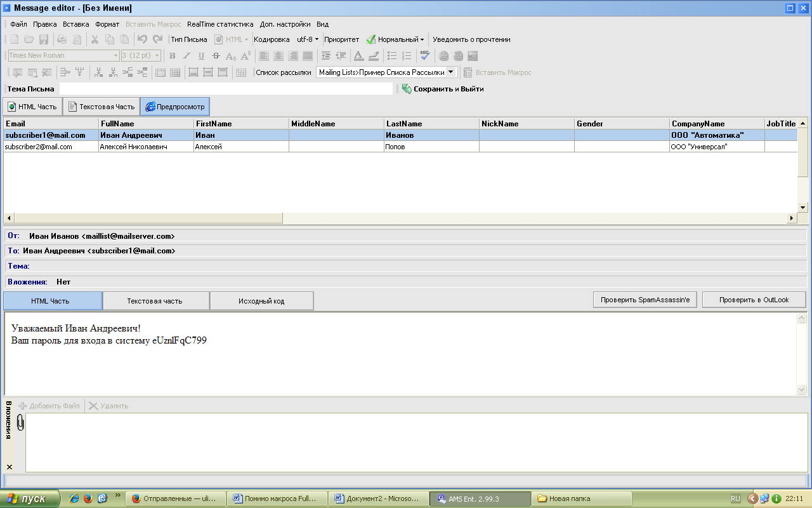Click the Align left icon

[x=264, y=56]
